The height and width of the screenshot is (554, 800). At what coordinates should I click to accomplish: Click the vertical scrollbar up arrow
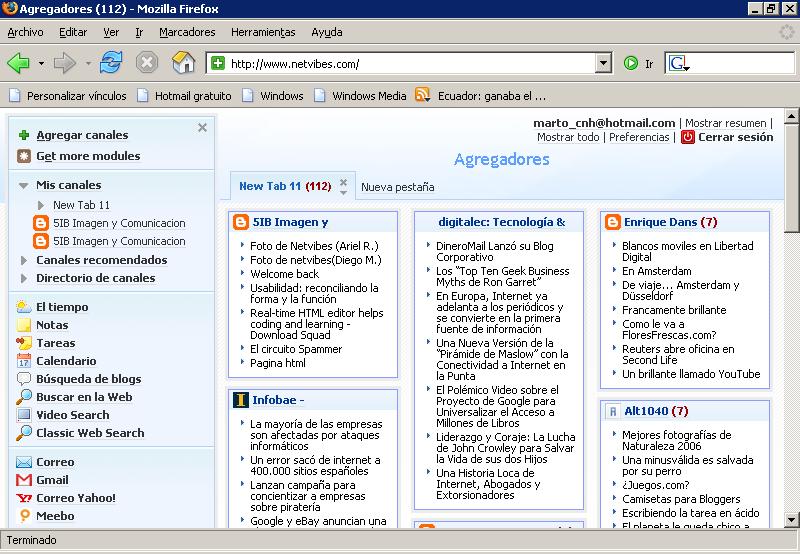tap(792, 116)
